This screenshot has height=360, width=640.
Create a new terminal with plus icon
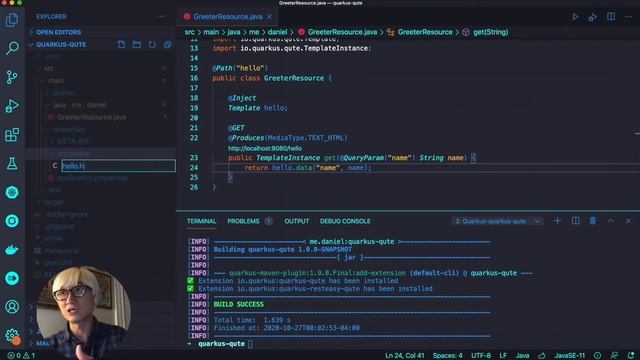tap(557, 221)
